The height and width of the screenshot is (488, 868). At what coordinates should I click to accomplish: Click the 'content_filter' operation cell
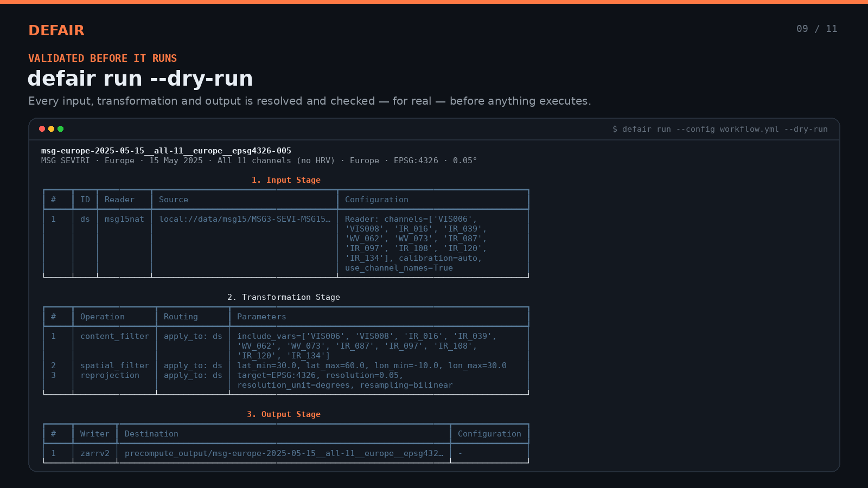[x=114, y=336]
